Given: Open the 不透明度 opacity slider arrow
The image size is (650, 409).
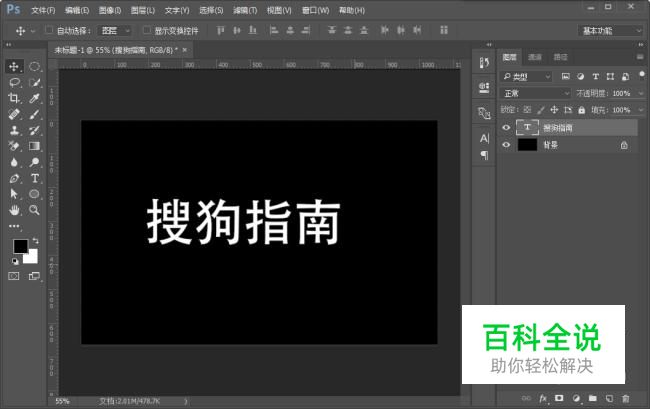Looking at the screenshot, I should (x=641, y=93).
